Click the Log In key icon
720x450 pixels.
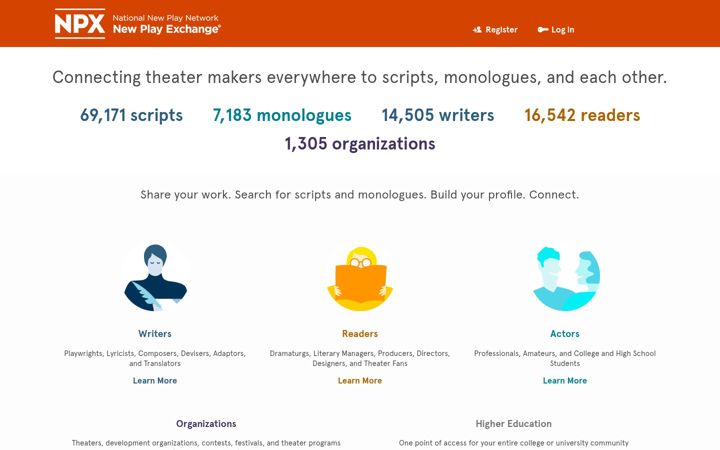coord(543,30)
